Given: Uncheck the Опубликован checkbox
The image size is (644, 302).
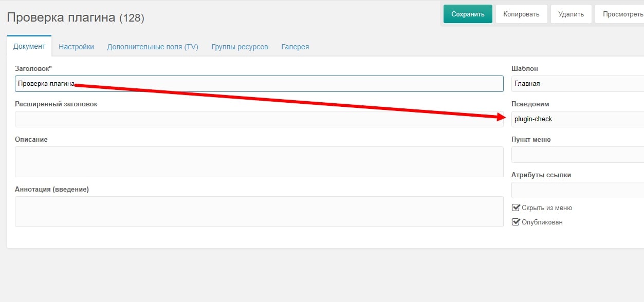Looking at the screenshot, I should [x=516, y=222].
